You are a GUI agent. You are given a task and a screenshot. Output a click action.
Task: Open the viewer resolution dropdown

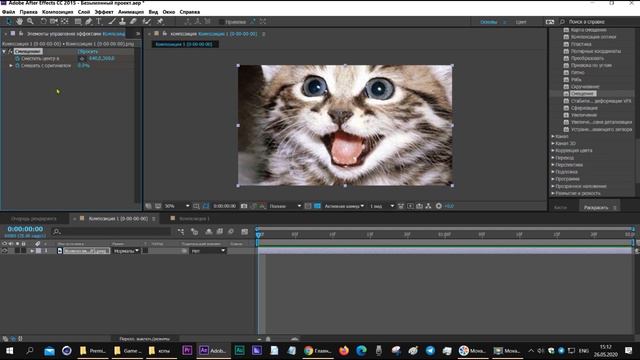(x=285, y=206)
